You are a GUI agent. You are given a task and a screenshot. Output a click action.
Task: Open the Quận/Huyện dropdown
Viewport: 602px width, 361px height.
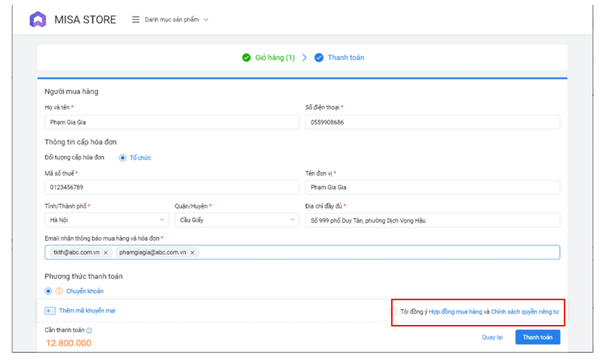[x=237, y=220]
